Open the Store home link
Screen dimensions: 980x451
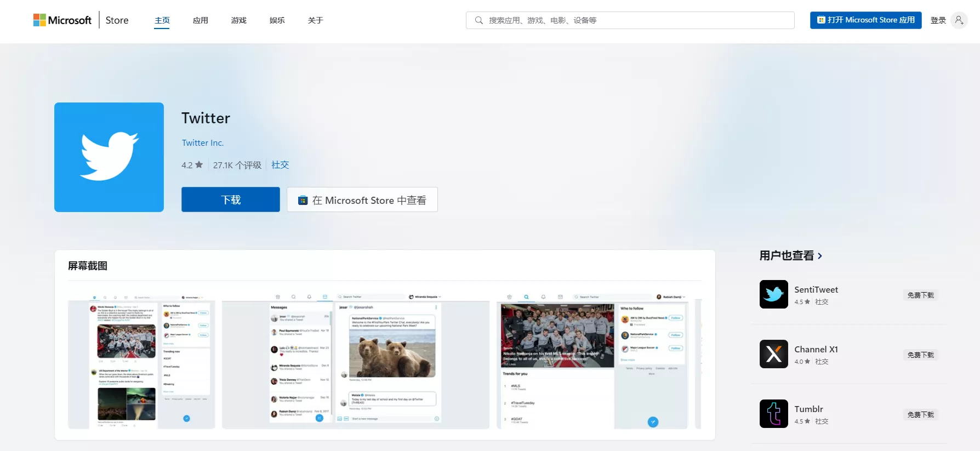point(117,20)
